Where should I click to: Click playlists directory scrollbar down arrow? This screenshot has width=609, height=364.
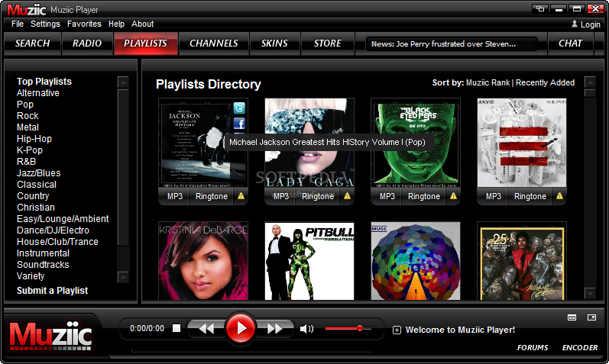click(x=590, y=293)
